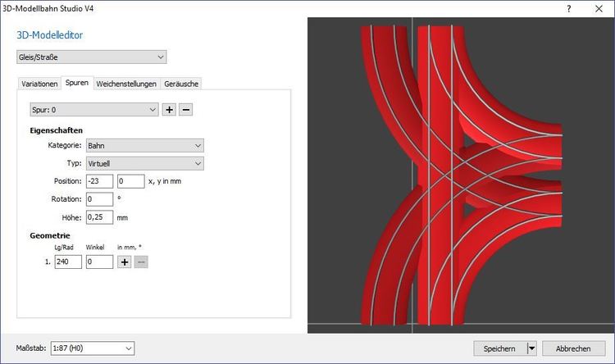615x364 pixels.
Task: Click Position x field with -23
Action: click(99, 181)
